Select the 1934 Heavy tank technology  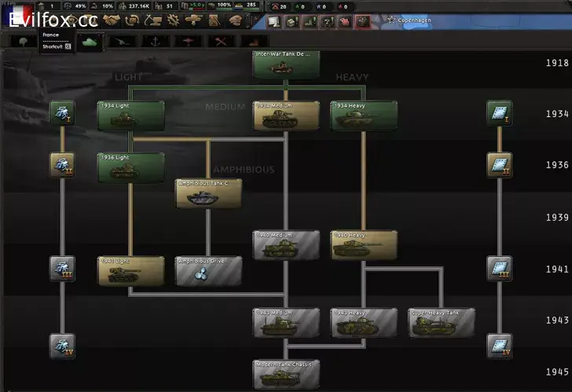363,115
